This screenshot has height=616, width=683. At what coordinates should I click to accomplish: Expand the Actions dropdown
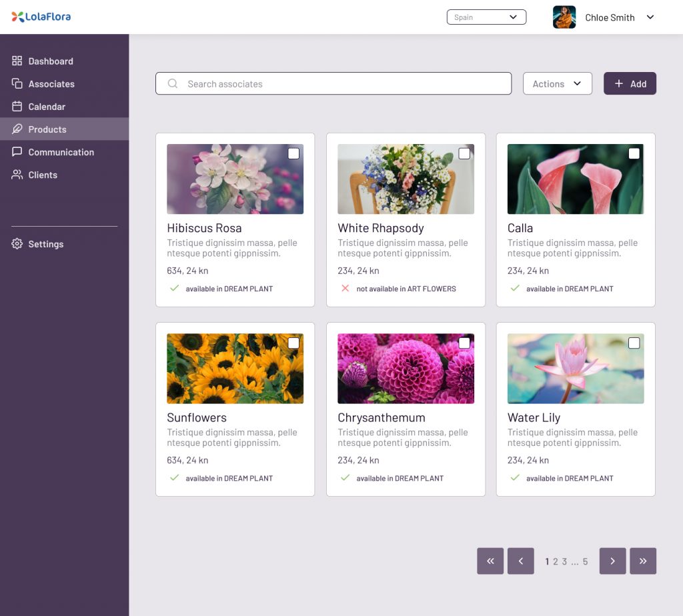(557, 84)
